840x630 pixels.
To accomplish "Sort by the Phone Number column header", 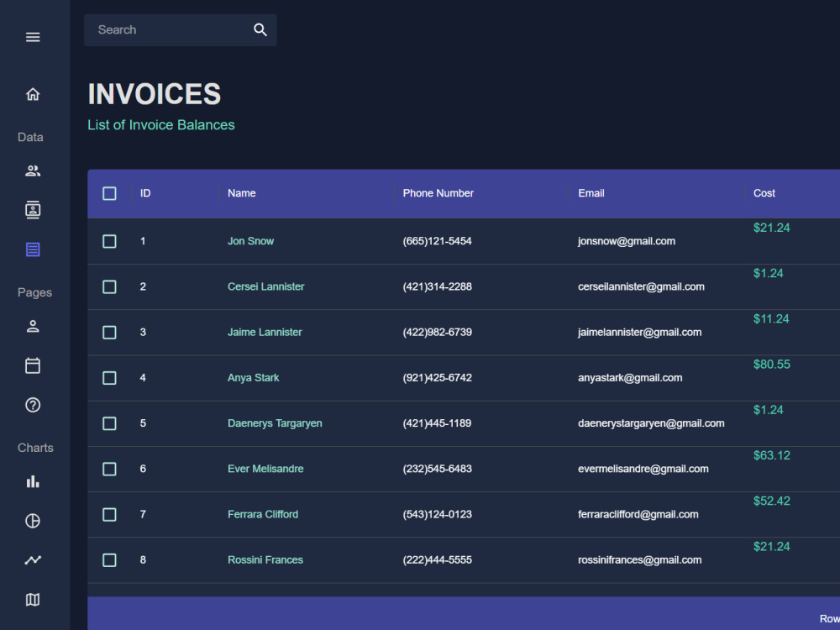I will 438,193.
